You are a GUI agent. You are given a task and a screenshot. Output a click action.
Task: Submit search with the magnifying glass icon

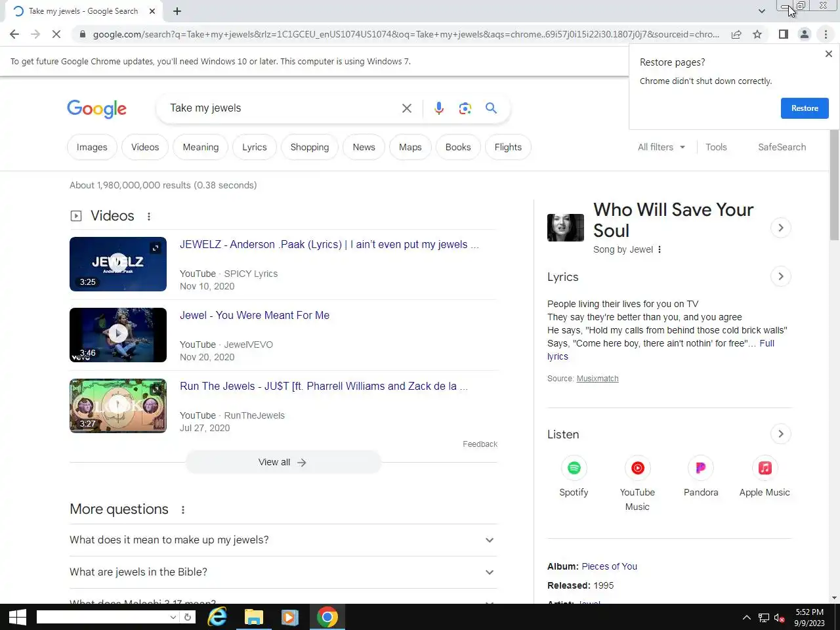click(x=491, y=108)
